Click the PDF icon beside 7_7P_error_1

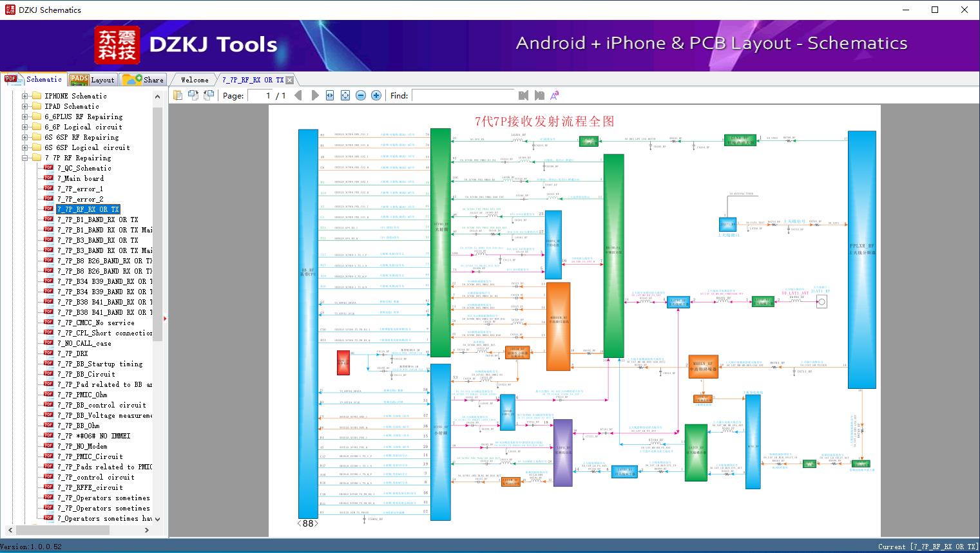[48, 189]
